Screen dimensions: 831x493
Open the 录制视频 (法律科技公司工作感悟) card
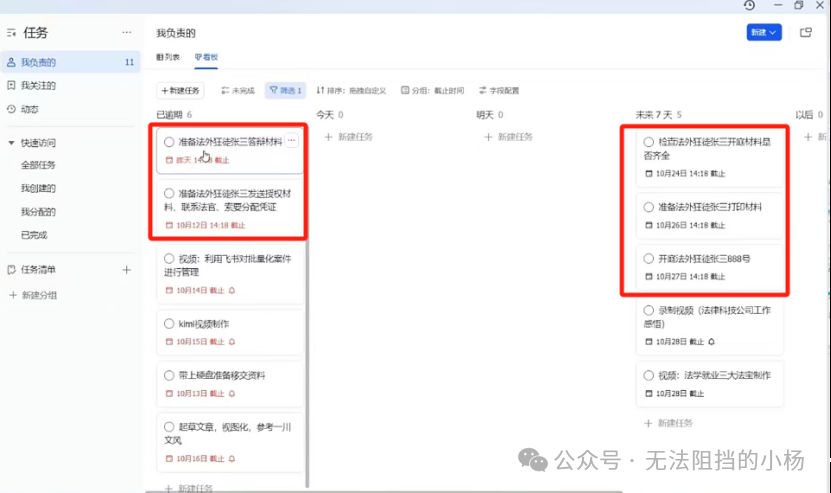710,325
